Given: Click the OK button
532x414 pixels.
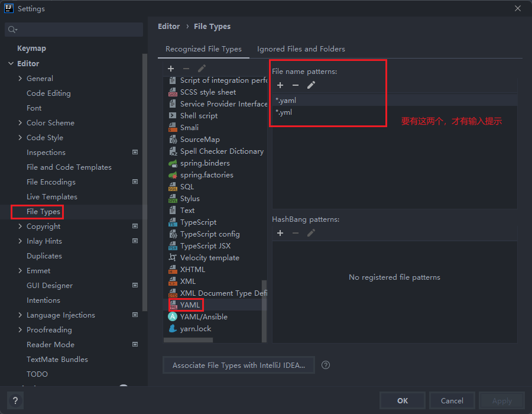Looking at the screenshot, I should (x=403, y=401).
